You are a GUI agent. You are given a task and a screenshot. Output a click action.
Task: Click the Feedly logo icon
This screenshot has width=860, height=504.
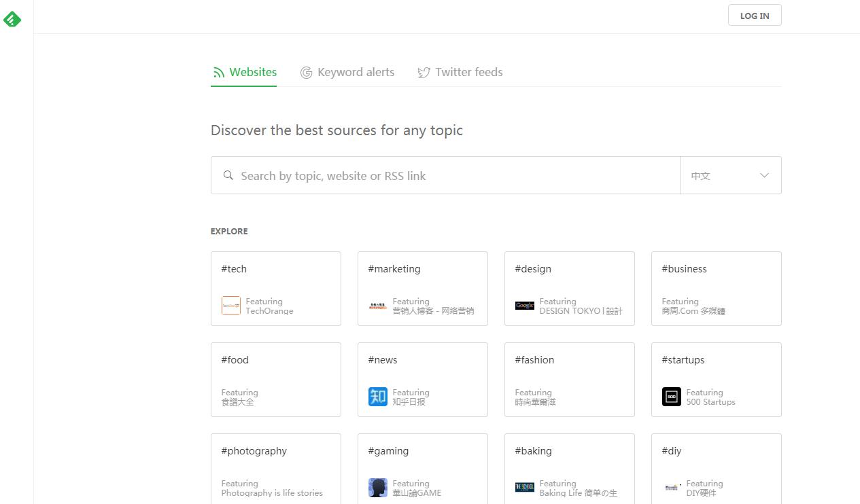[x=12, y=20]
